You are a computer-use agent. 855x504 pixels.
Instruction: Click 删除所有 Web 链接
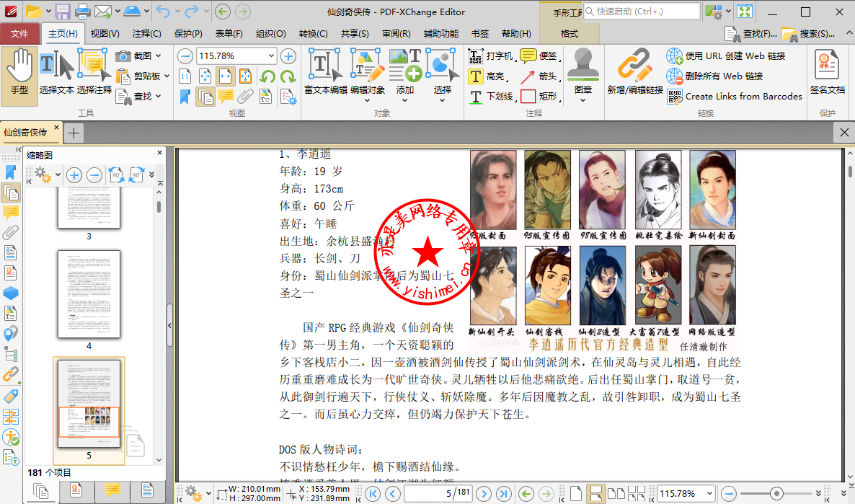click(715, 76)
